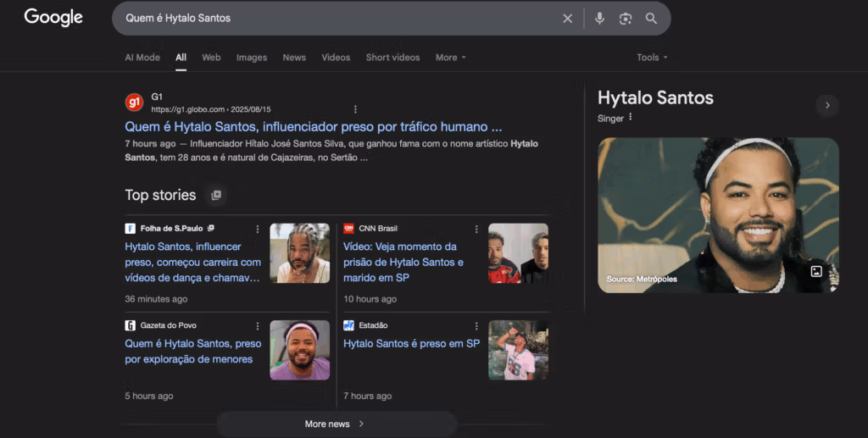This screenshot has height=438, width=868.
Task: Click the image icon on Hytalo Santos photo
Action: tap(815, 271)
